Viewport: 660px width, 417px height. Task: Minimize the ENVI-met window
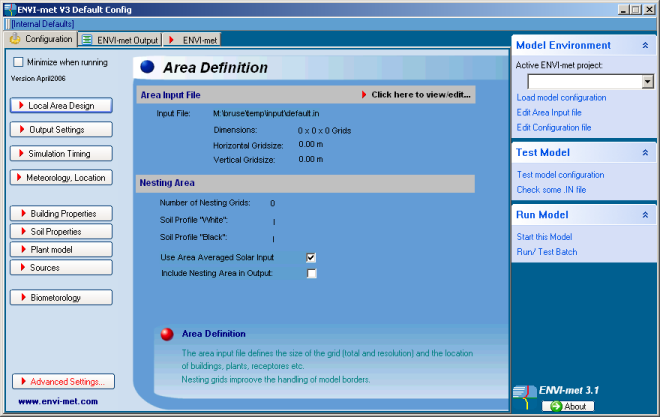pyautogui.click(x=624, y=9)
